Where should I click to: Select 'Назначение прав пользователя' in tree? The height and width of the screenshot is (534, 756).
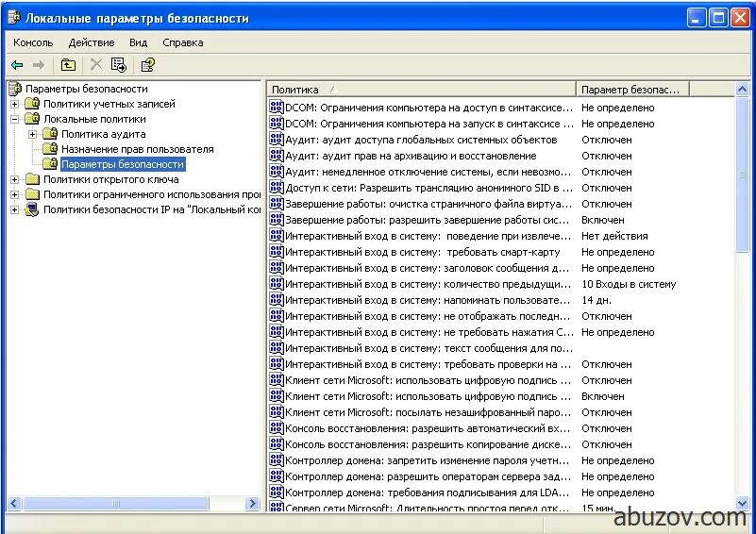point(138,149)
